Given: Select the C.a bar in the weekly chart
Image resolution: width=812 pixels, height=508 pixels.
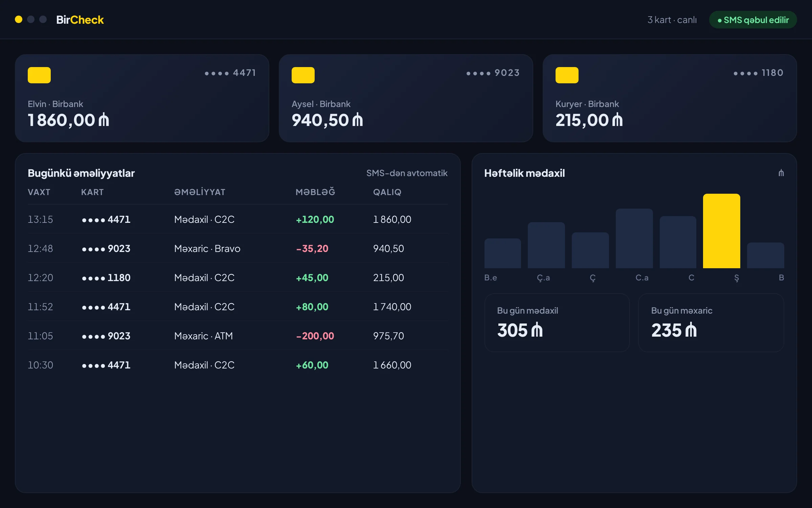Looking at the screenshot, I should coord(634,238).
